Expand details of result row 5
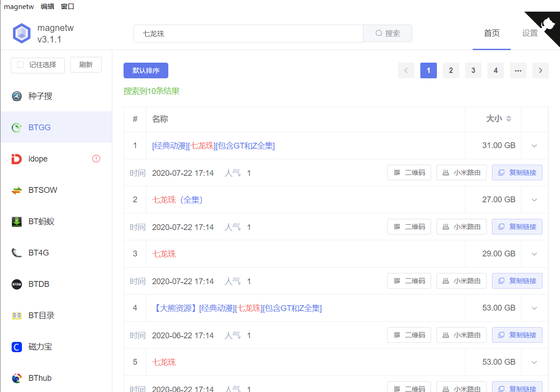The width and height of the screenshot is (560, 392). click(x=534, y=362)
